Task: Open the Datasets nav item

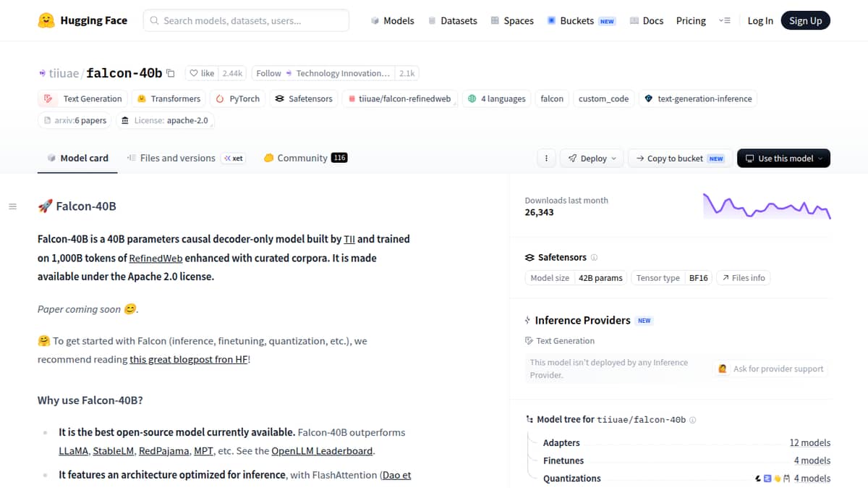Action: pos(452,21)
